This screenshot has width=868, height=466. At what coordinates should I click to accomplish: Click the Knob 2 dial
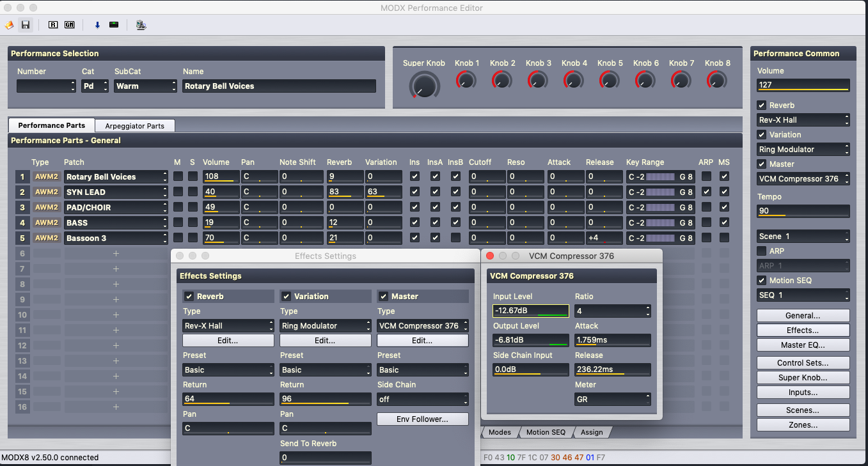pyautogui.click(x=502, y=80)
